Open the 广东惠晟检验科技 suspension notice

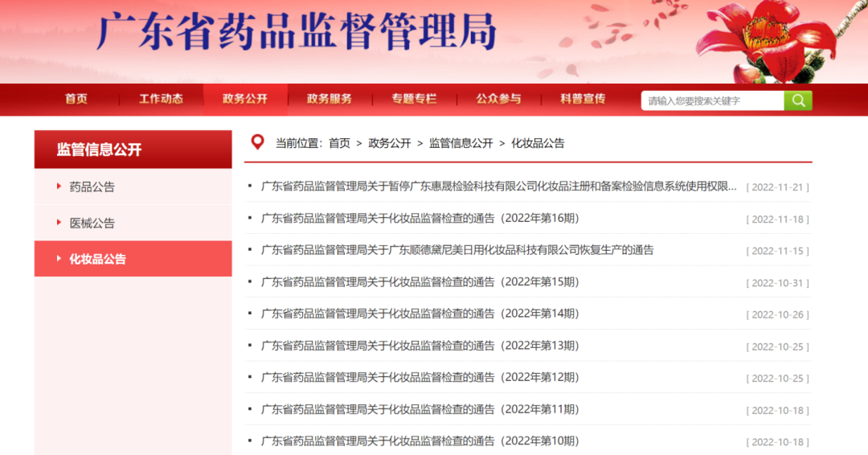(x=498, y=187)
